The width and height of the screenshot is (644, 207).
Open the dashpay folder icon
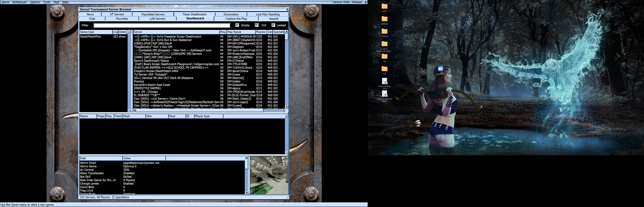point(384,19)
